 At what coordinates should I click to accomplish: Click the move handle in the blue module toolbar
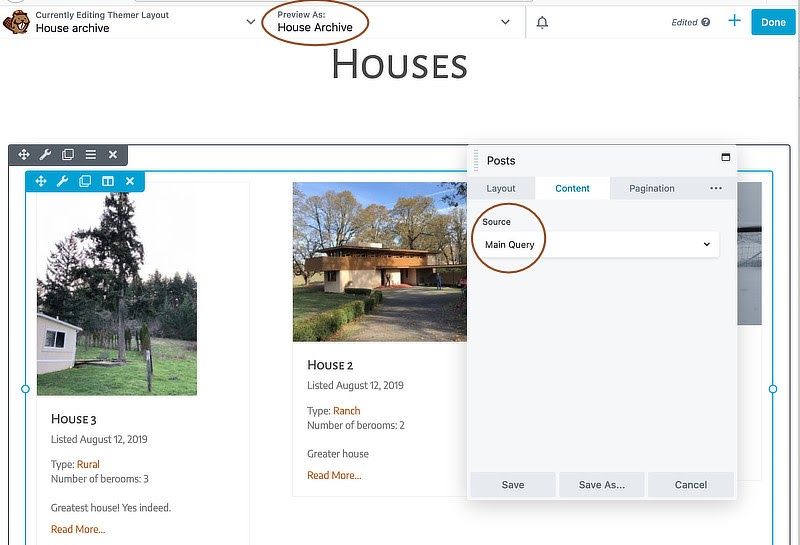[40, 181]
